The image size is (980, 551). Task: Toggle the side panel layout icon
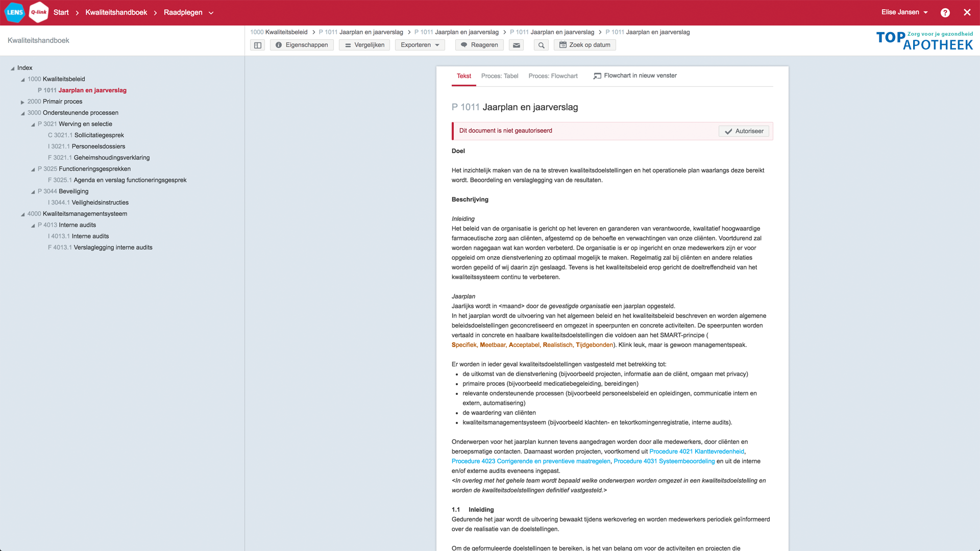[258, 45]
